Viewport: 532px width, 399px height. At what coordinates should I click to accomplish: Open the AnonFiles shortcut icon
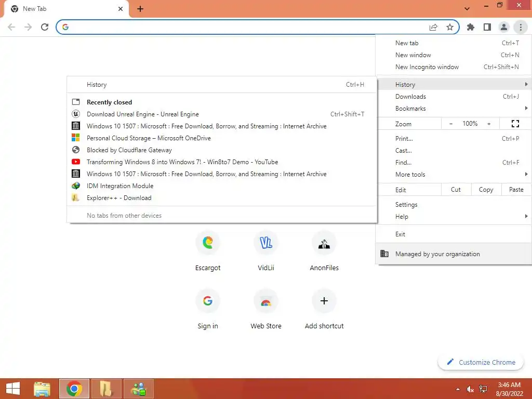324,243
